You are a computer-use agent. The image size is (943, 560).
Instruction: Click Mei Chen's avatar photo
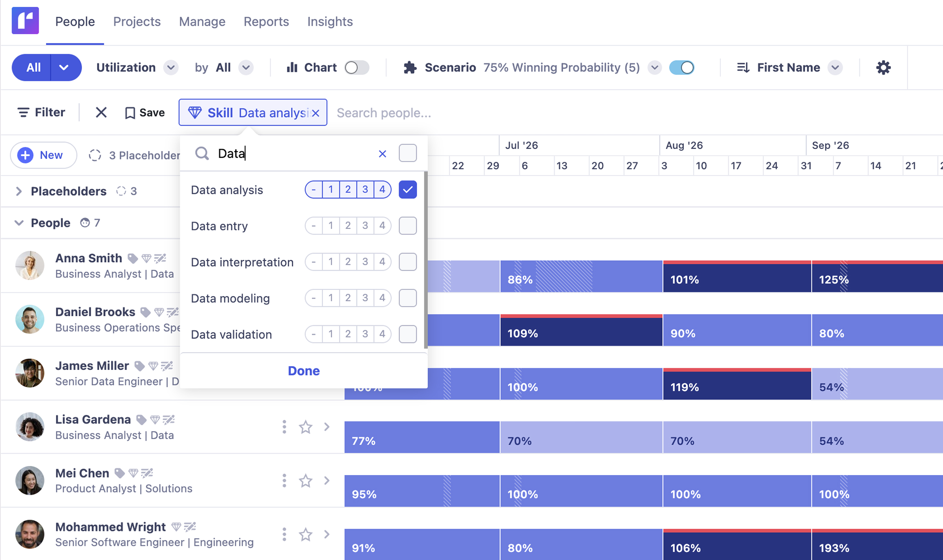[30, 481]
